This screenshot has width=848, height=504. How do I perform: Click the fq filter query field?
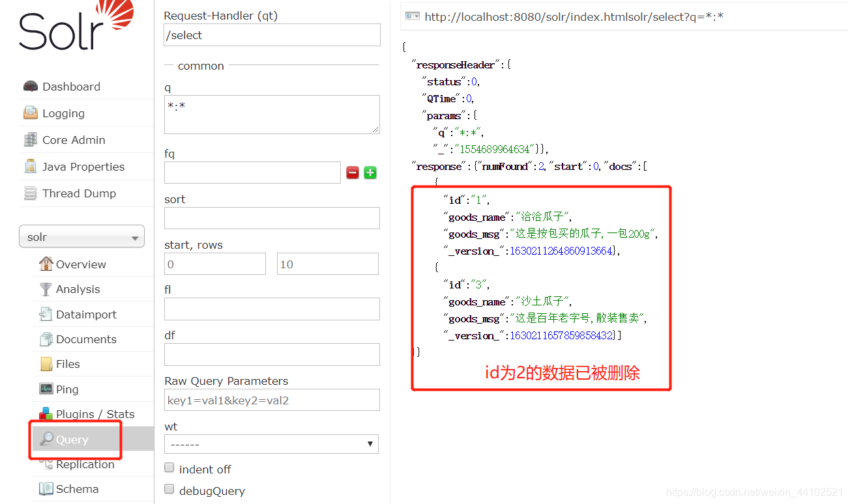point(252,173)
